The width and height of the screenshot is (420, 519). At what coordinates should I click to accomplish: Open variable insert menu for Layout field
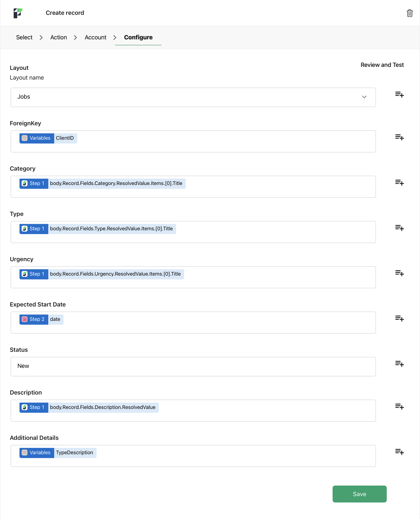pyautogui.click(x=399, y=95)
